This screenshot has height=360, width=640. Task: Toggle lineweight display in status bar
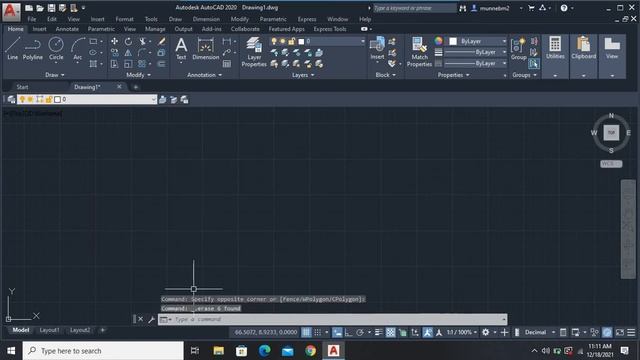(x=379, y=333)
